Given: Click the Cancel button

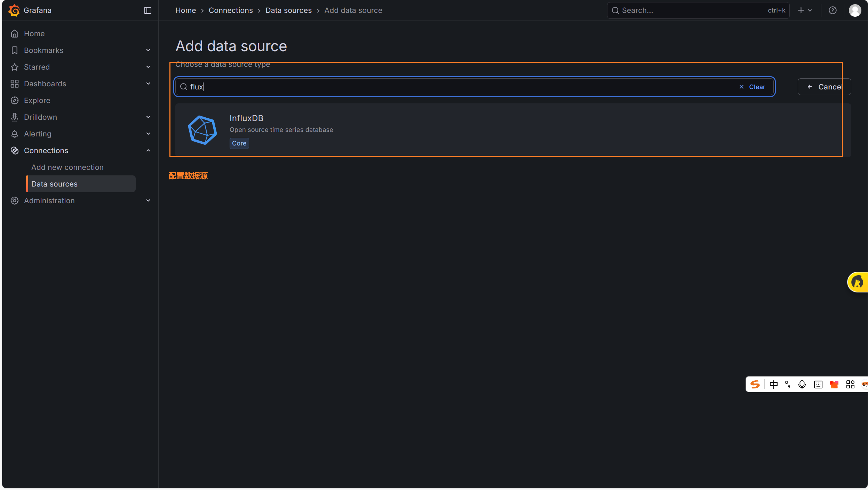Looking at the screenshot, I should coord(824,87).
